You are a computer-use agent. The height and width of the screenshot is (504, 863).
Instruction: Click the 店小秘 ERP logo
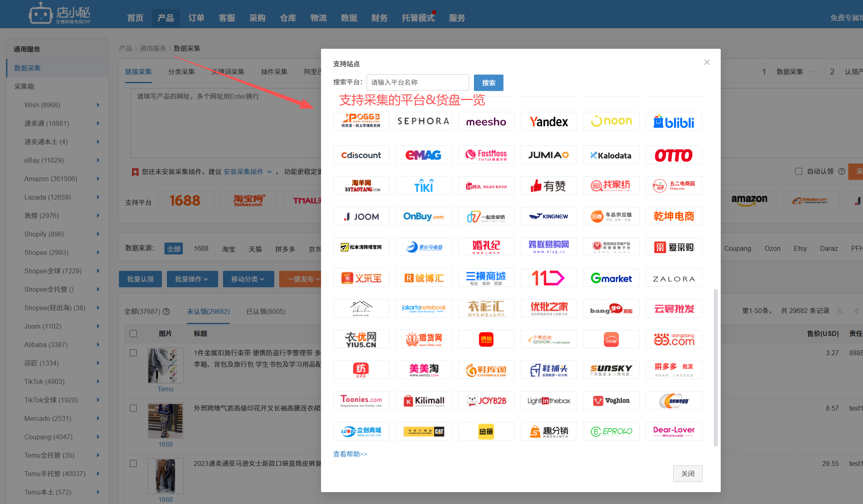(x=60, y=14)
